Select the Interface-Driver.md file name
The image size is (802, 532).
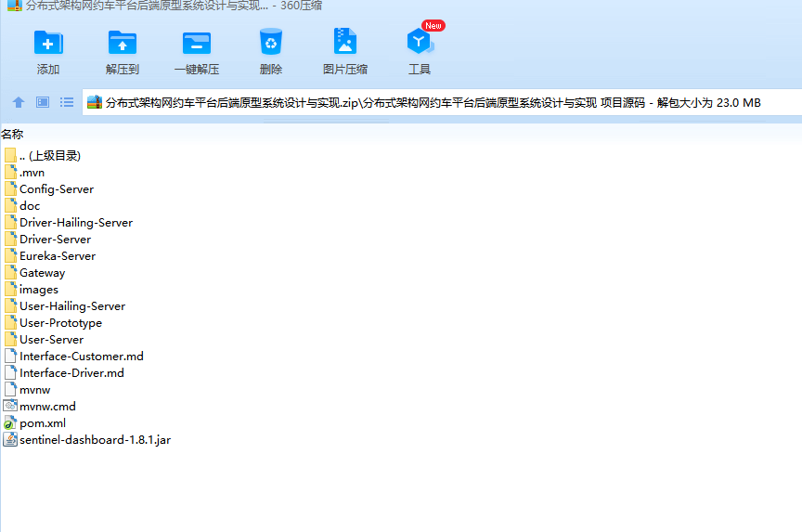coord(71,373)
